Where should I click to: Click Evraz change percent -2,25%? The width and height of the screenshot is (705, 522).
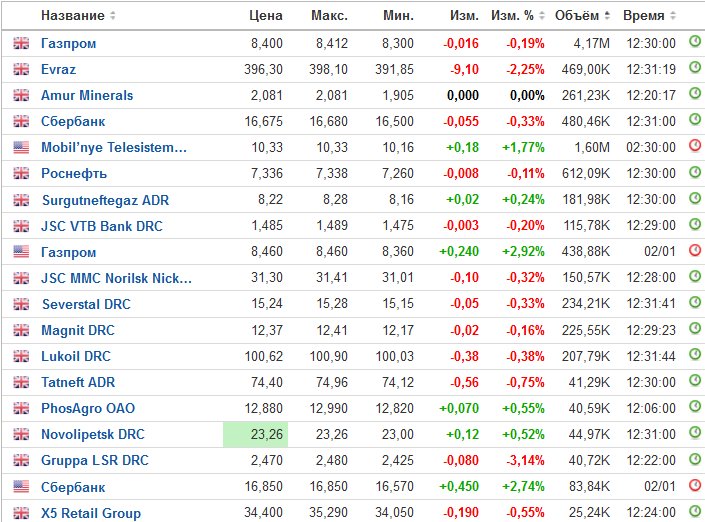click(x=525, y=69)
